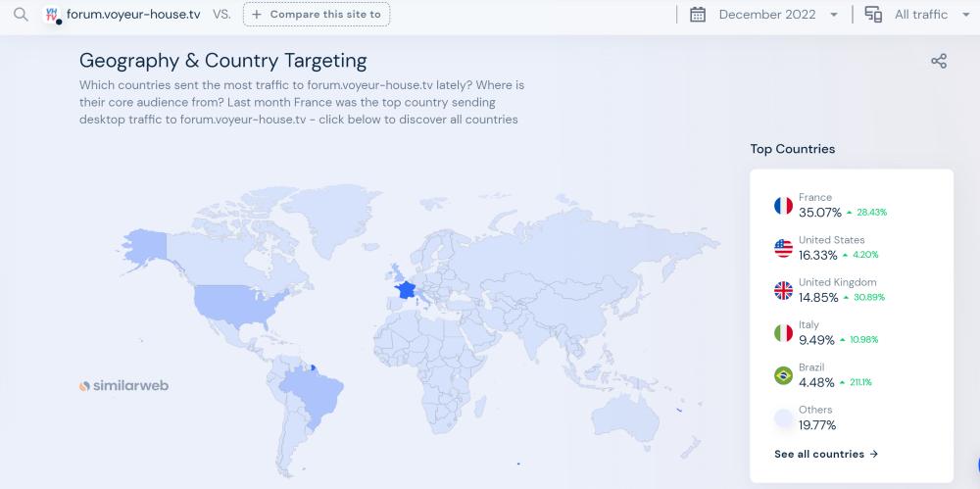Click the devices traffic icon
The width and height of the screenshot is (980, 489).
(873, 15)
